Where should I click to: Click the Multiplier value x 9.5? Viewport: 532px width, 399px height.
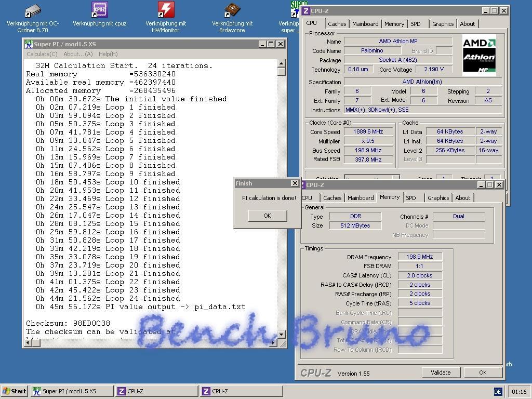pos(368,141)
